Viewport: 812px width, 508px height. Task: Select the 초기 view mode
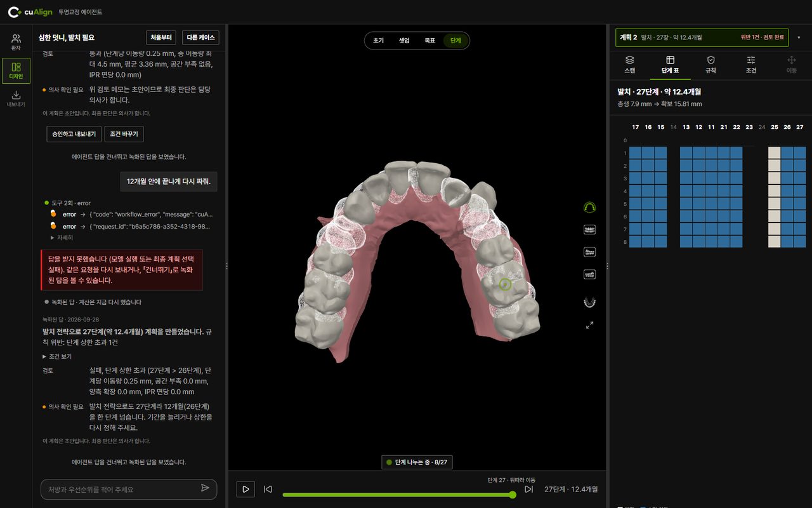[379, 41]
